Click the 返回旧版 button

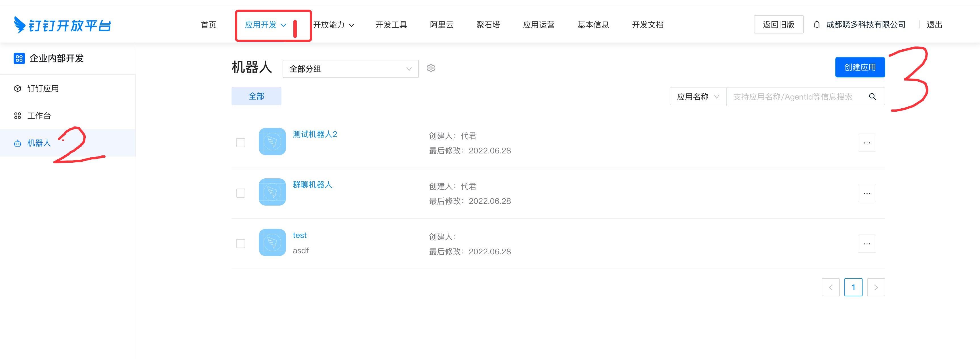click(778, 24)
